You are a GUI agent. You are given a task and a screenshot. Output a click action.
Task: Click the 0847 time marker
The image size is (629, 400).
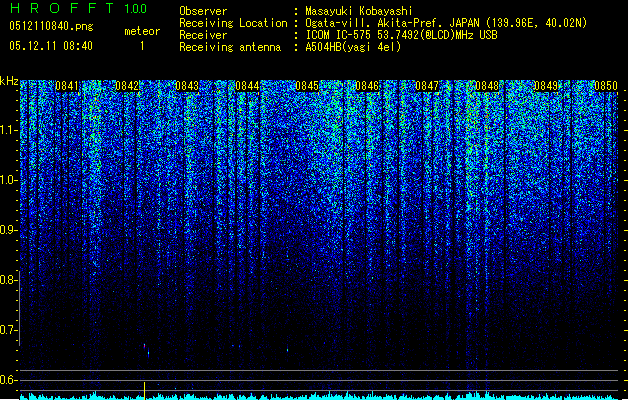[427, 86]
